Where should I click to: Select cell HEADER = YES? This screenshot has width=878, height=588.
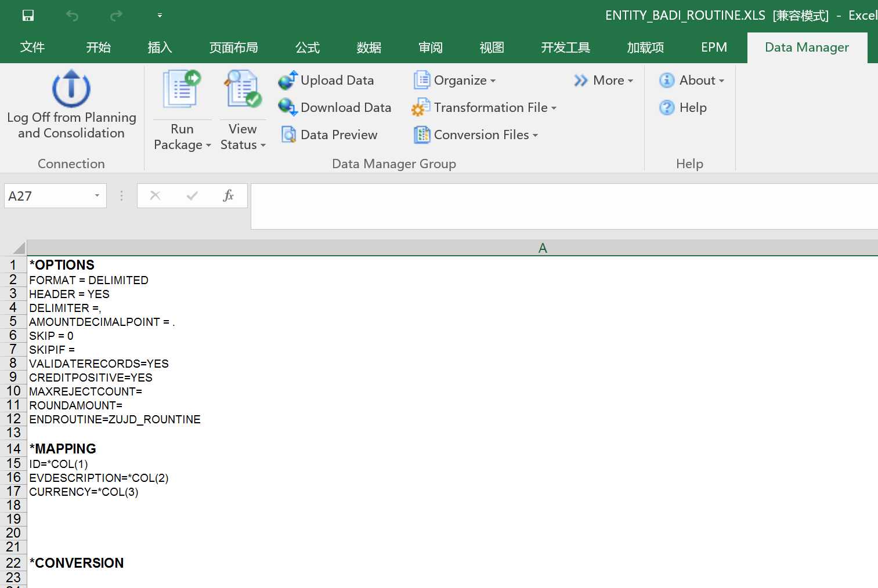tap(453, 294)
